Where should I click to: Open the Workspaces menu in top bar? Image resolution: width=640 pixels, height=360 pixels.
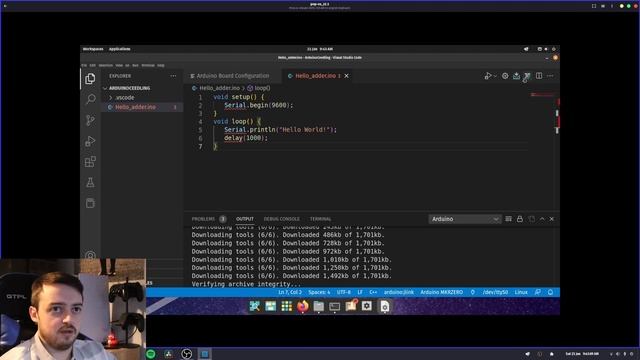(x=93, y=49)
